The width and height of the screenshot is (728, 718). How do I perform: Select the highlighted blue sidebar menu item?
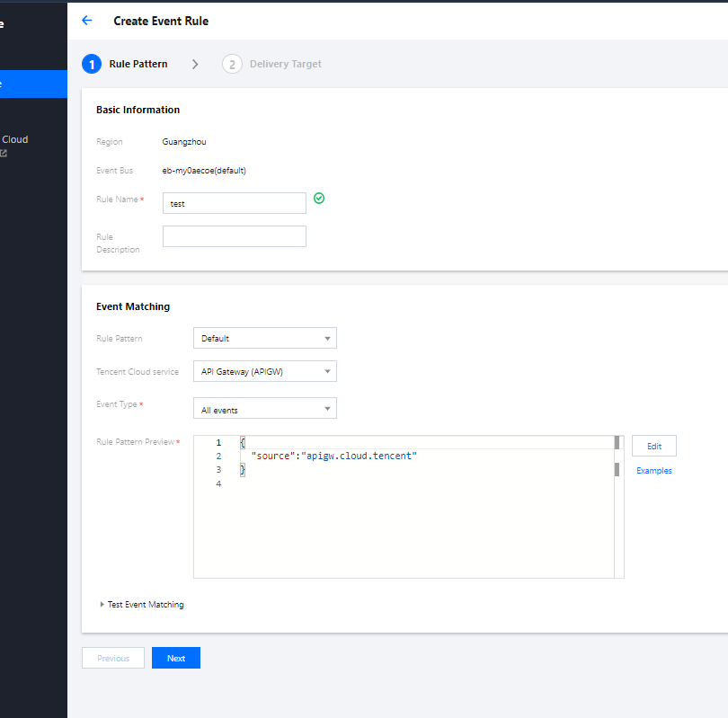pos(33,84)
